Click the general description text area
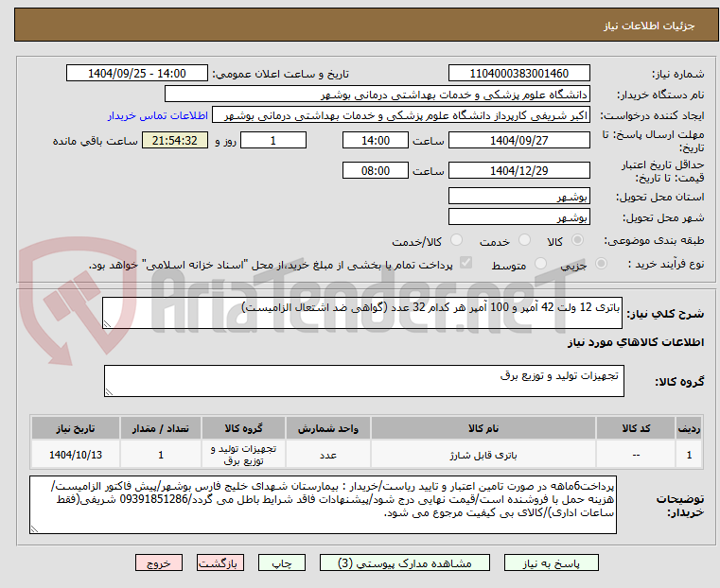The image size is (720, 588). click(x=361, y=313)
